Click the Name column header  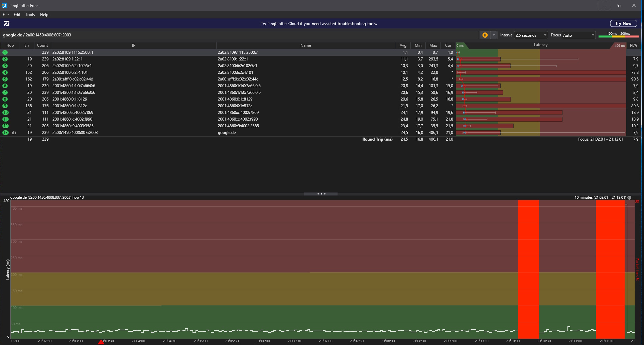point(305,45)
